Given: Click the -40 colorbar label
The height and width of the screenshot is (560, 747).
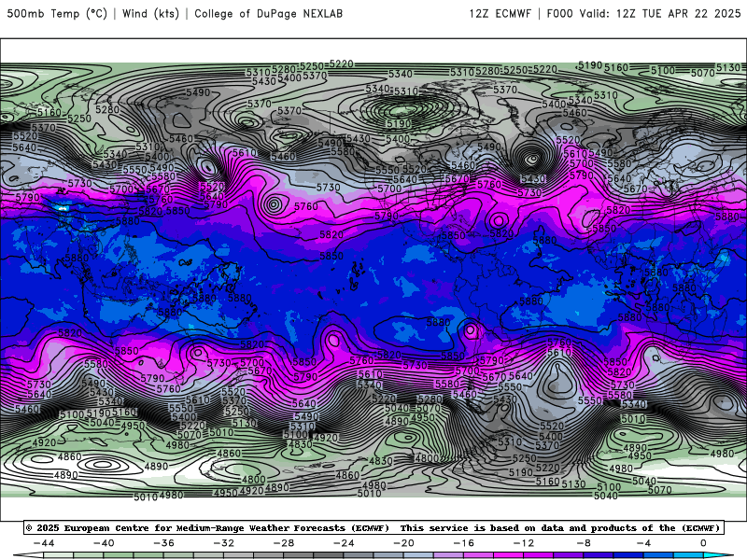Looking at the screenshot, I should 104,543.
